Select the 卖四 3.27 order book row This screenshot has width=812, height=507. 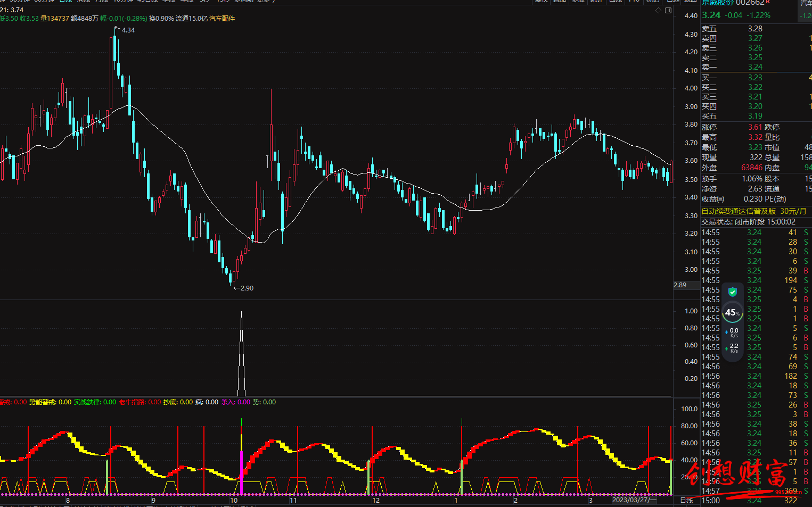pyautogui.click(x=756, y=38)
